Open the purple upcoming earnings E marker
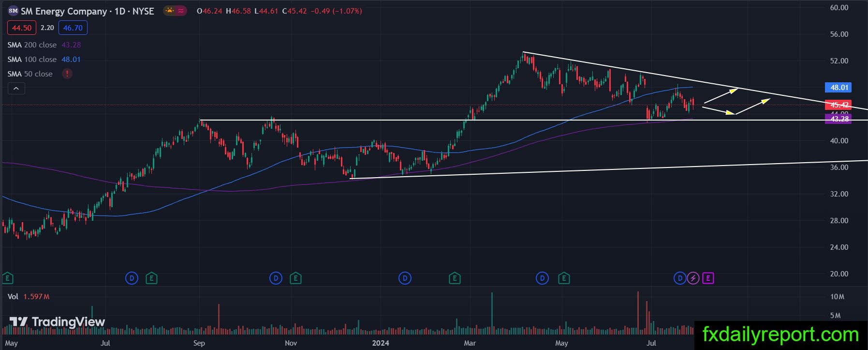The image size is (868, 350). coord(708,278)
